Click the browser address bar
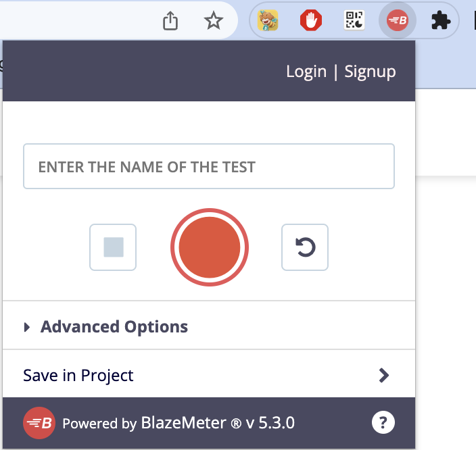The width and height of the screenshot is (476, 450). (81, 22)
